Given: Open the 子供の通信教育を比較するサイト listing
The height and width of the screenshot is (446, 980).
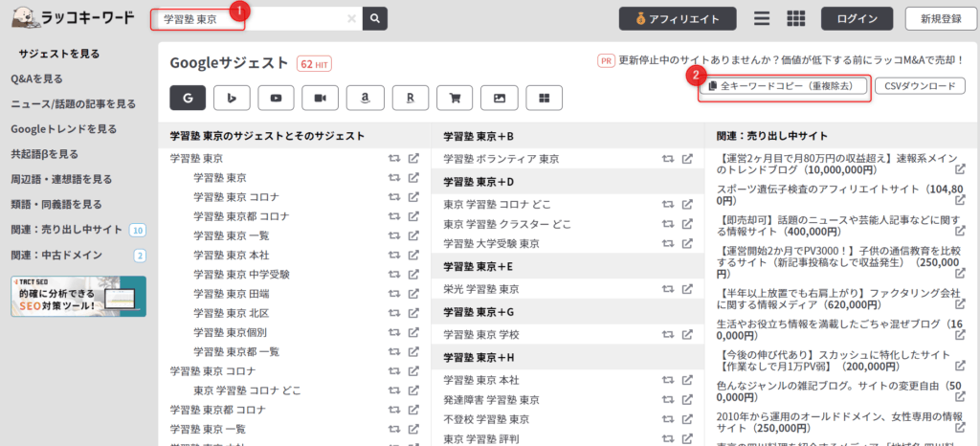Looking at the screenshot, I should click(x=836, y=261).
